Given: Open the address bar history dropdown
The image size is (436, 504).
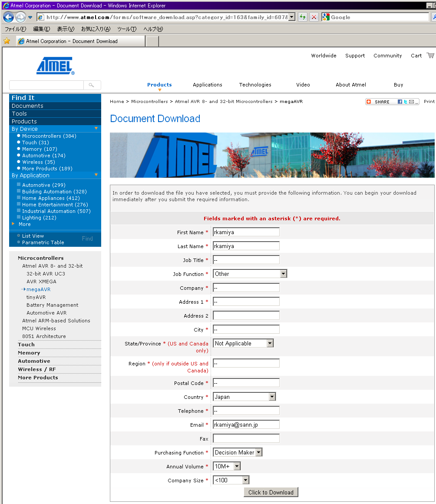Looking at the screenshot, I should pos(291,17).
